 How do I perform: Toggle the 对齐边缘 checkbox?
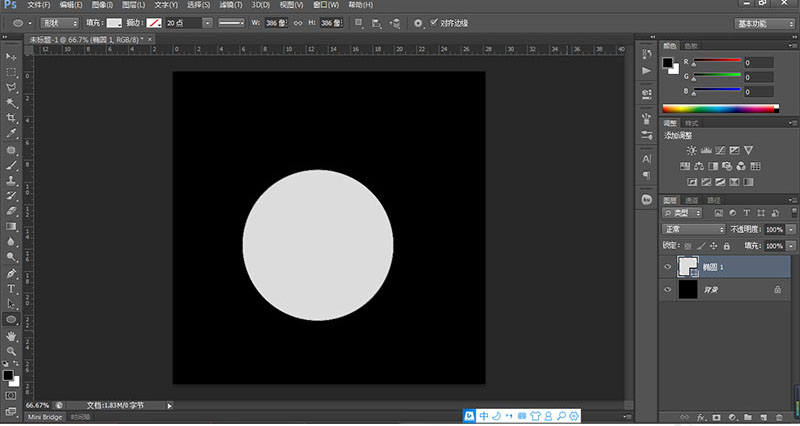tap(432, 22)
